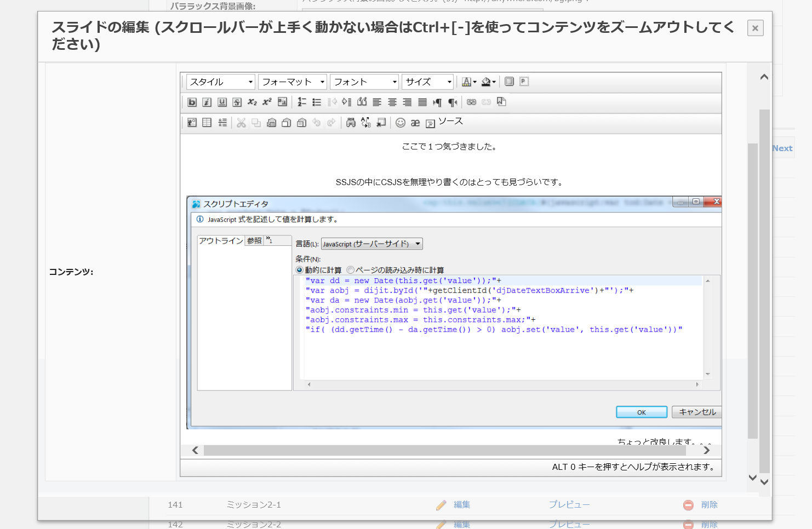The height and width of the screenshot is (529, 812).
Task: Open the スタイル dropdown
Action: 221,82
